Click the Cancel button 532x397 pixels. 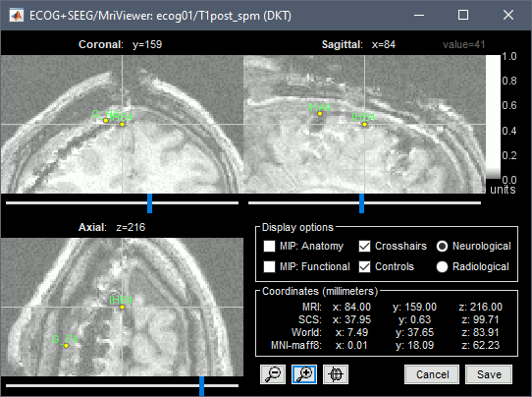(x=432, y=374)
